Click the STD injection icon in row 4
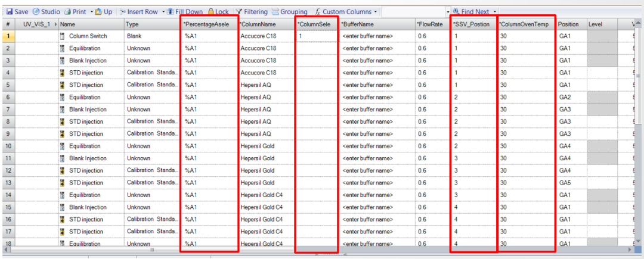 click(x=62, y=73)
